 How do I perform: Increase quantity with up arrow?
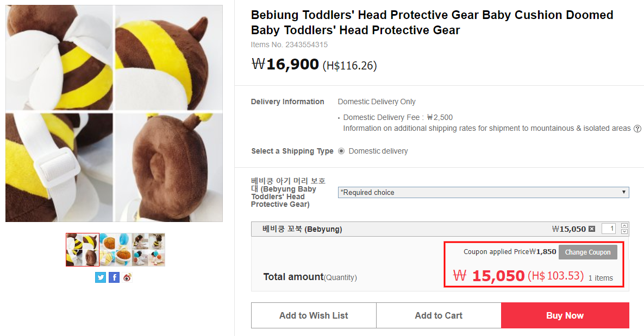tap(624, 226)
